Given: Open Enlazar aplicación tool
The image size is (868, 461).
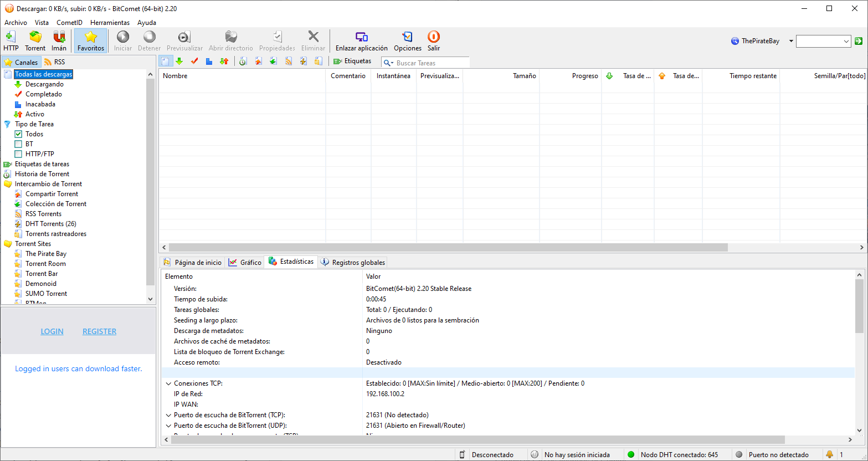Looking at the screenshot, I should coord(362,41).
